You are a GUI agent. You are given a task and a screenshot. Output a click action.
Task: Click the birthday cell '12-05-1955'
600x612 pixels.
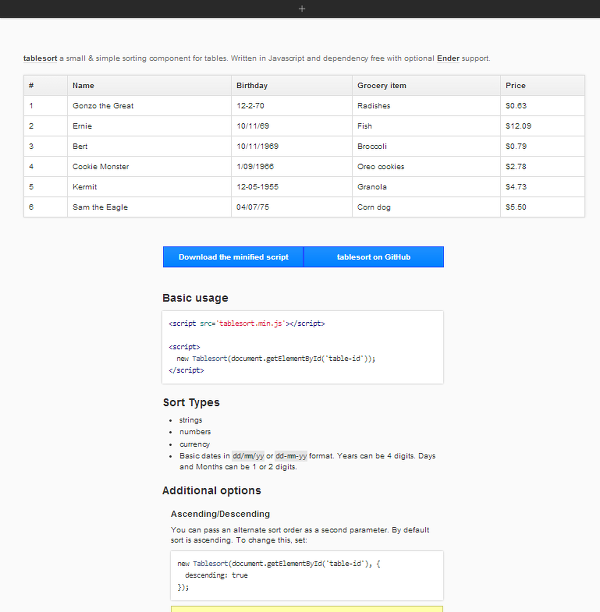[292, 187]
